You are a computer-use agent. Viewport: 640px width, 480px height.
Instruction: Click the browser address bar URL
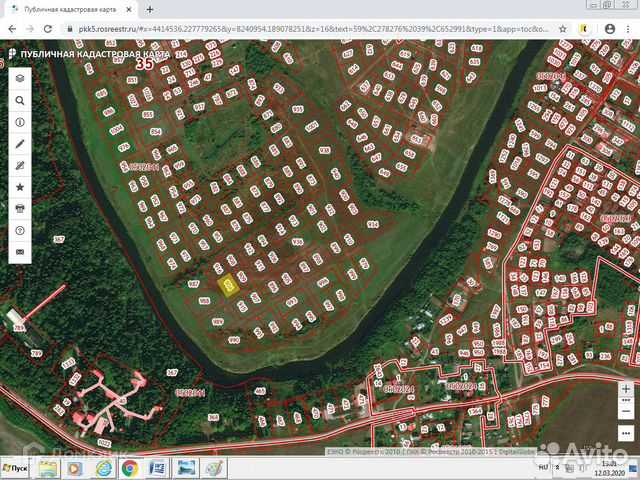(x=300, y=30)
